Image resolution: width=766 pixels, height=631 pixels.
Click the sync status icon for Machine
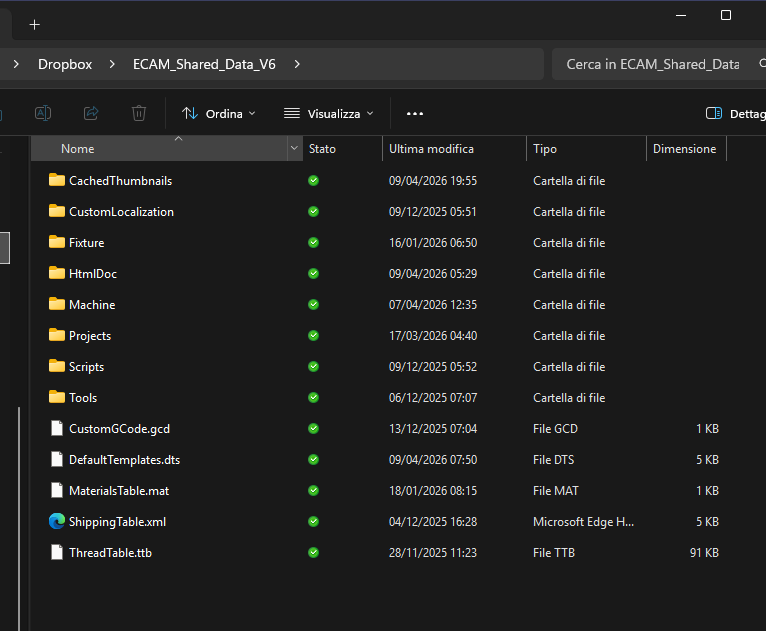(313, 304)
